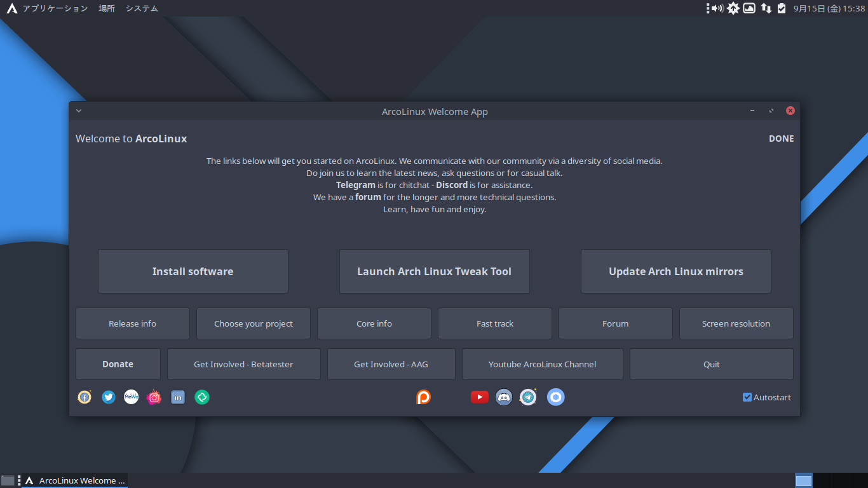Open the red YouTube icon
This screenshot has width=868, height=488.
click(480, 397)
